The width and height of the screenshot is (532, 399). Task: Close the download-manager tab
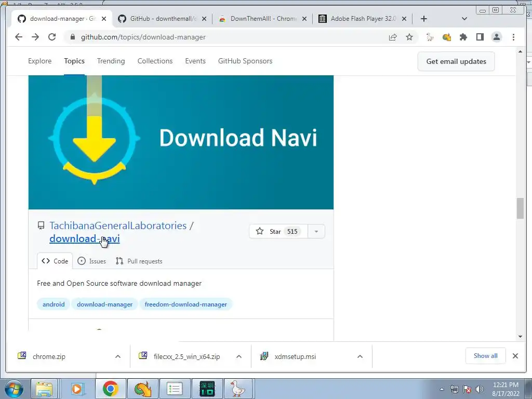104,19
